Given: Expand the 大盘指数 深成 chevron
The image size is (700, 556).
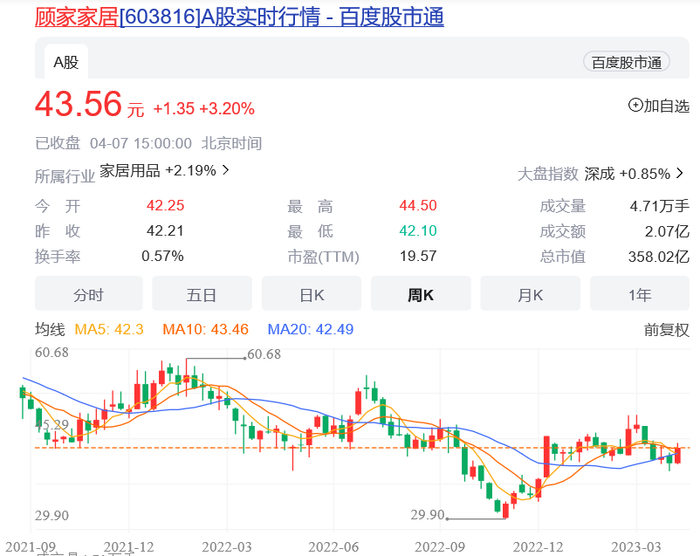Looking at the screenshot, I should (680, 173).
